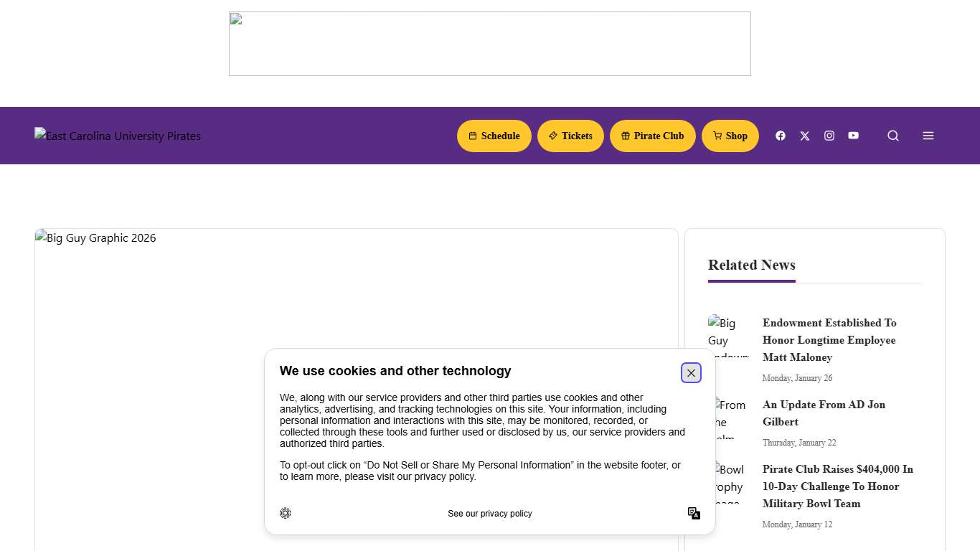Click the Tickets button
The height and width of the screenshot is (551, 980).
(x=570, y=136)
